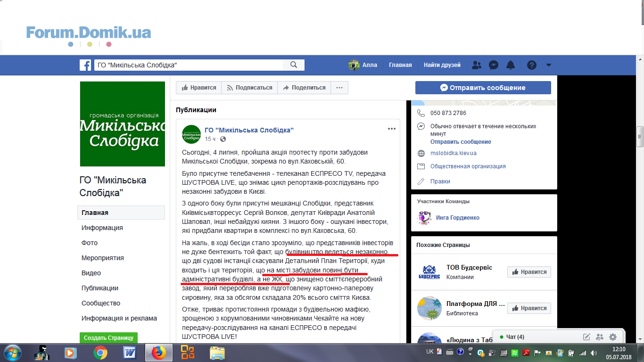The width and height of the screenshot is (644, 362).
Task: Open the post options three-dot menu
Action: coord(392,129)
